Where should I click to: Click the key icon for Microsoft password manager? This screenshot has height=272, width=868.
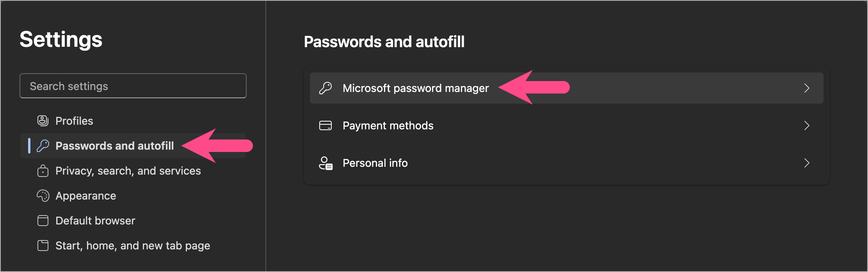(325, 88)
